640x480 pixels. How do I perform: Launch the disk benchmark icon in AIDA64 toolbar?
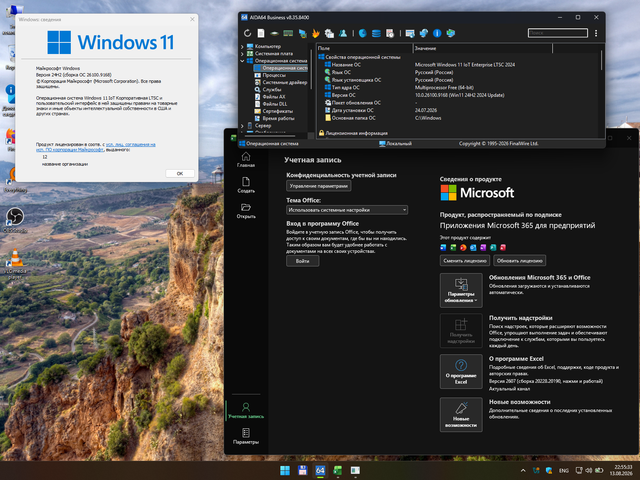point(275,33)
